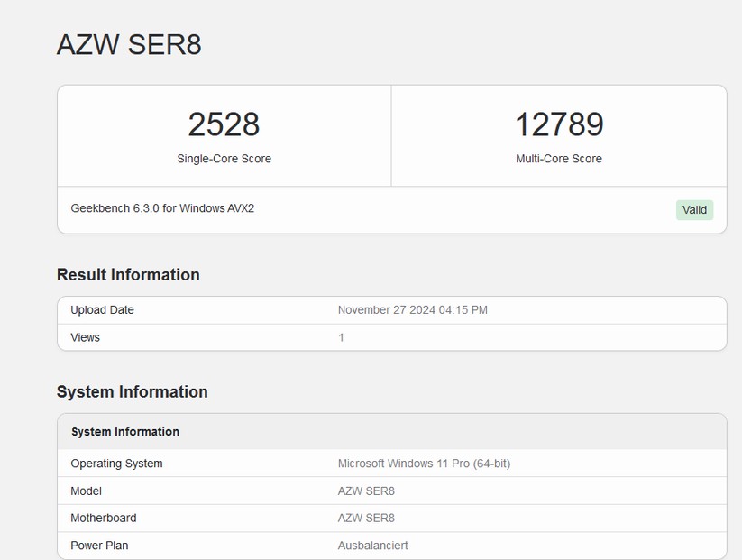
Task: Select the upload date November 27 2024 04:15 PM
Action: point(413,310)
